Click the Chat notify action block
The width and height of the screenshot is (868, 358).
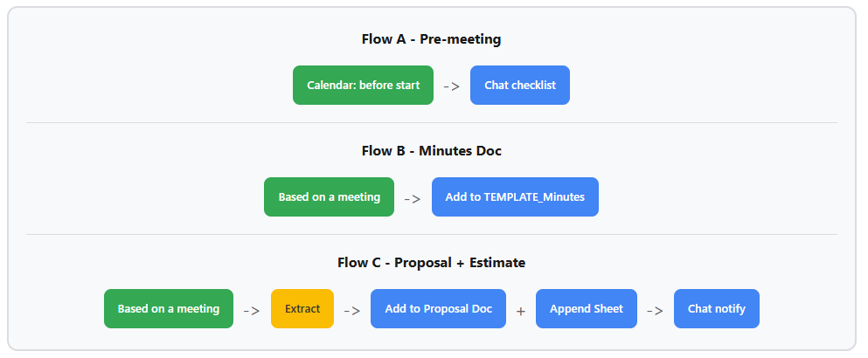[x=716, y=309]
